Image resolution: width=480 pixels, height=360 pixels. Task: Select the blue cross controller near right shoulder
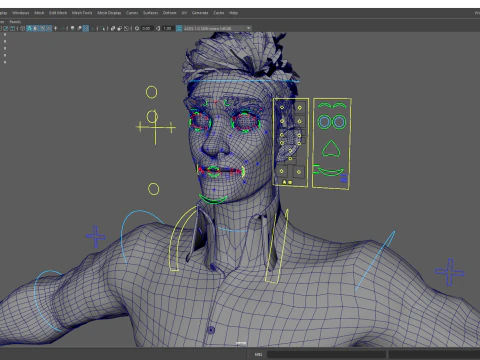coord(450,272)
